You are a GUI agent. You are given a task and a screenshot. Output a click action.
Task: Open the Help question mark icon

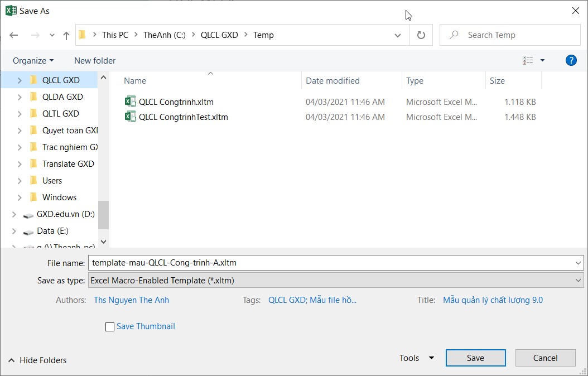point(571,60)
